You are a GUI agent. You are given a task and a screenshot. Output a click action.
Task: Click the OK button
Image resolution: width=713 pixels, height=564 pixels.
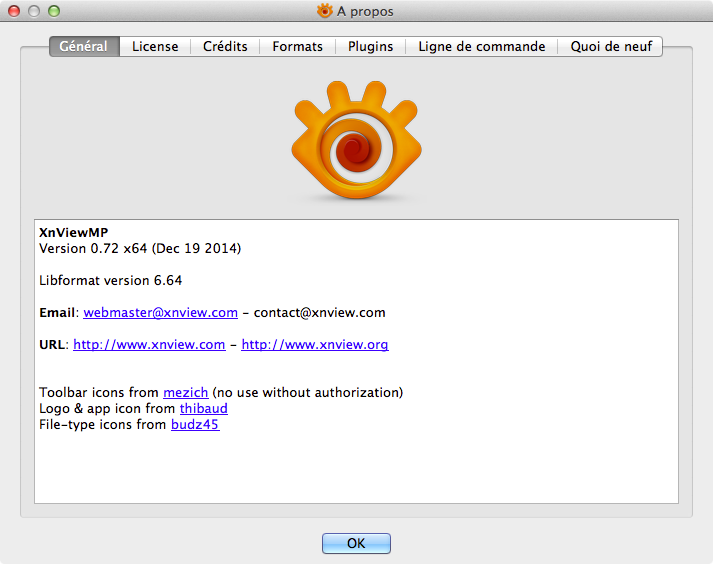tap(356, 543)
